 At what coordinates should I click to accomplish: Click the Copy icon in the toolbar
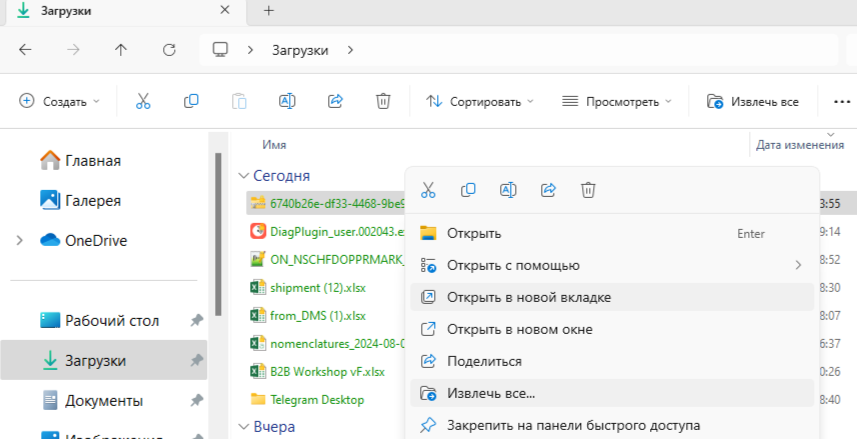(191, 101)
